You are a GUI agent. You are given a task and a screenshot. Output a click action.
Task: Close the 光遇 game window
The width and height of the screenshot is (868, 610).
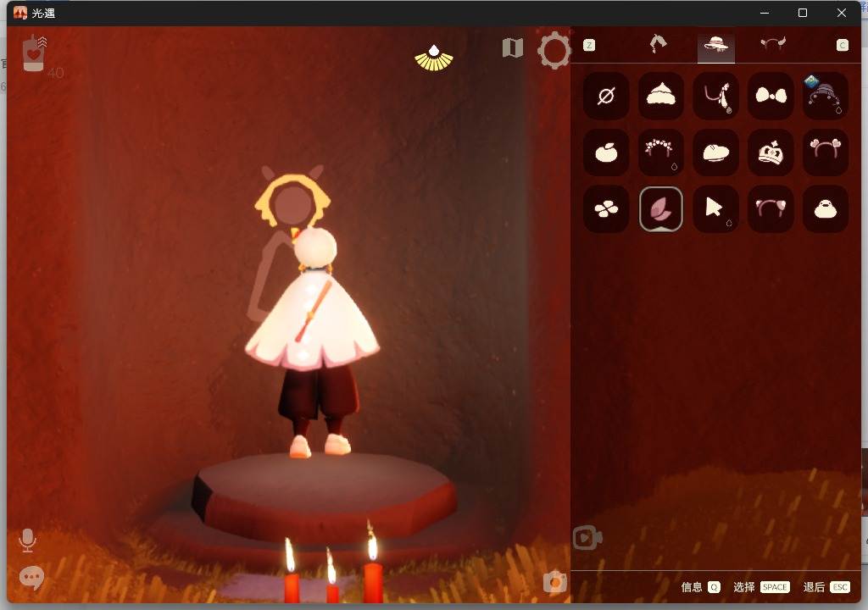point(842,13)
